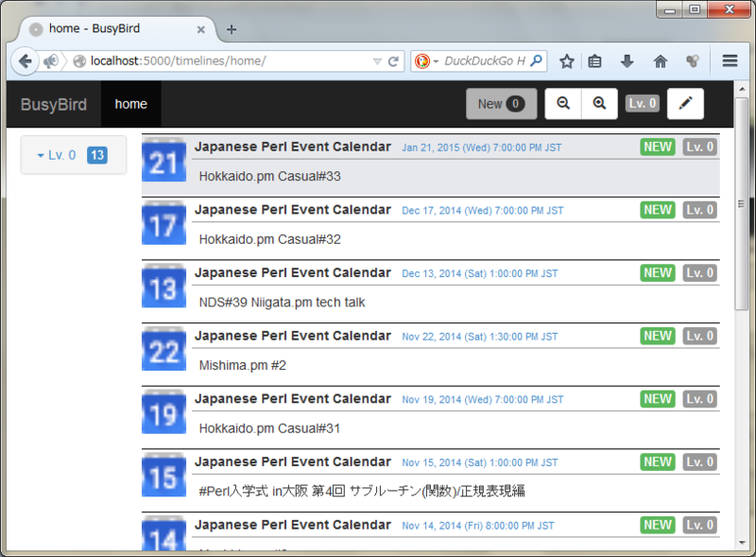The width and height of the screenshot is (756, 557).
Task: Click the browser home icon
Action: tap(661, 61)
